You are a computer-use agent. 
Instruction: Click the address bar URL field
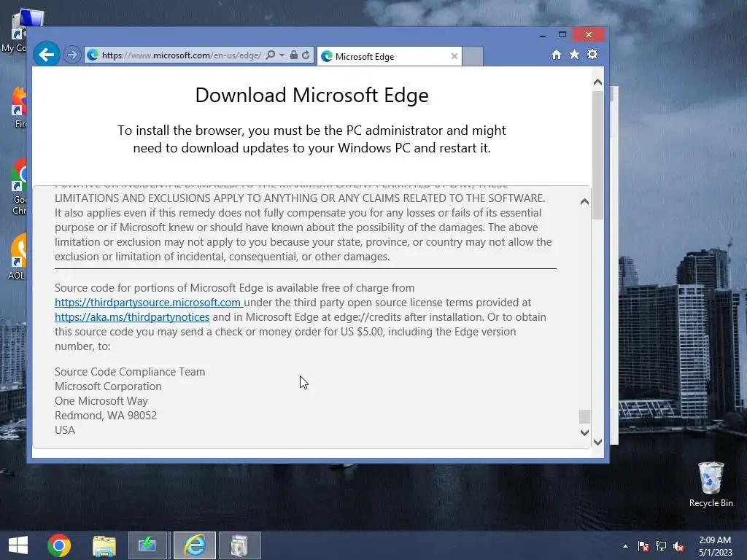click(181, 55)
